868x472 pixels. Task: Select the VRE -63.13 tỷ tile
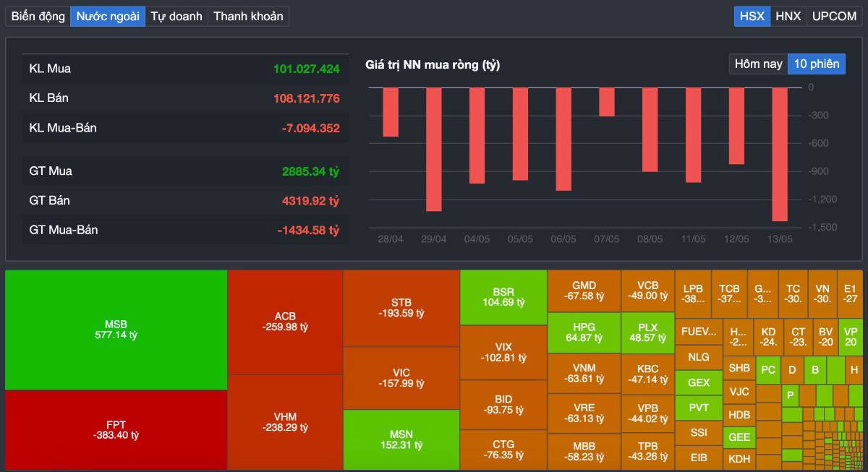(584, 413)
